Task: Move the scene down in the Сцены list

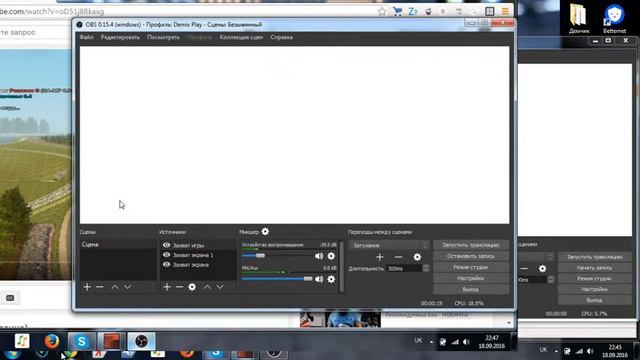Action: (128, 287)
